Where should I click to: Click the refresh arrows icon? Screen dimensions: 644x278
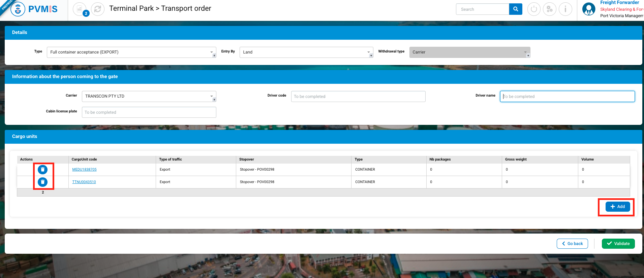tap(98, 9)
